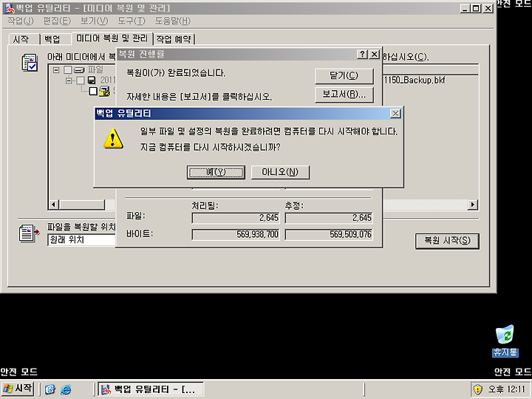Image resolution: width=532 pixels, height=399 pixels.
Task: Toggle the 파일 root checkbox in tree
Action: [x=68, y=70]
